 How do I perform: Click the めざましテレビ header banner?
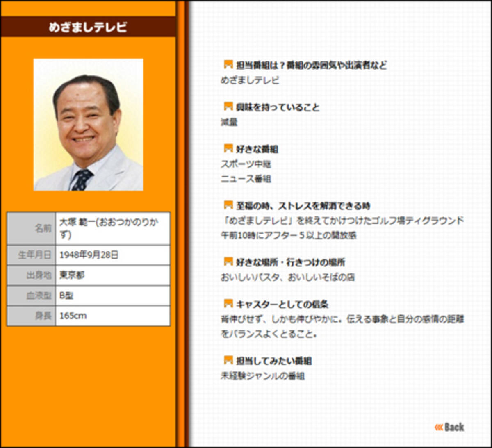click(x=88, y=27)
